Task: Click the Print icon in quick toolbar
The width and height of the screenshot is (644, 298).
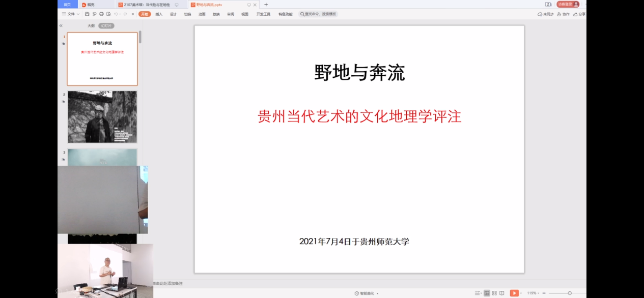Action: tap(101, 14)
